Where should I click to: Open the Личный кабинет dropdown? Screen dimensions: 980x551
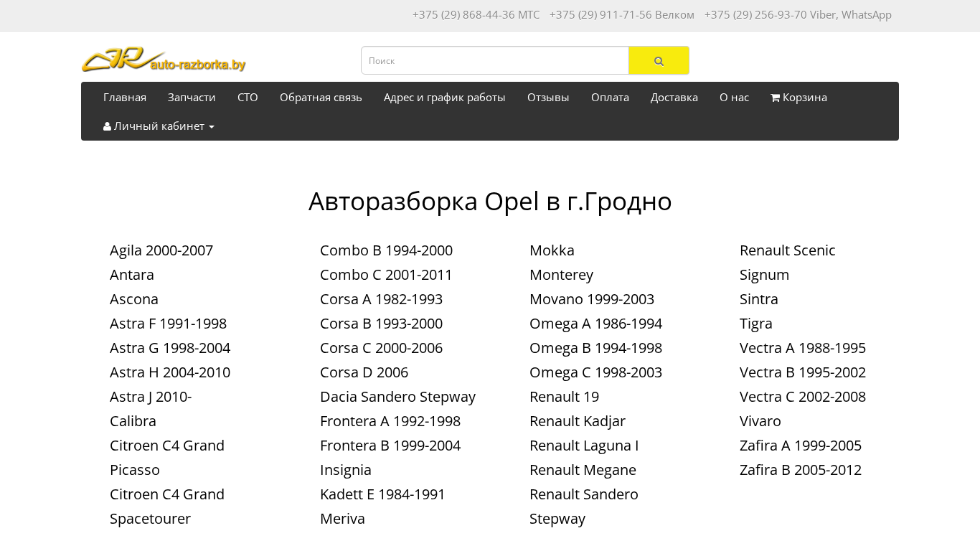coord(159,126)
